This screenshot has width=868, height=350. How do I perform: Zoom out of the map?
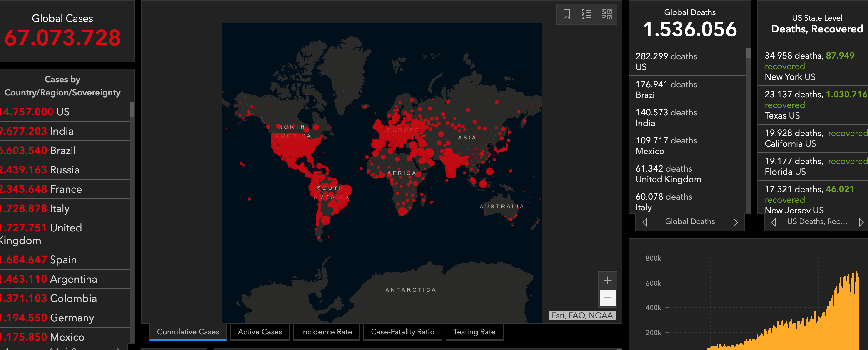click(607, 298)
